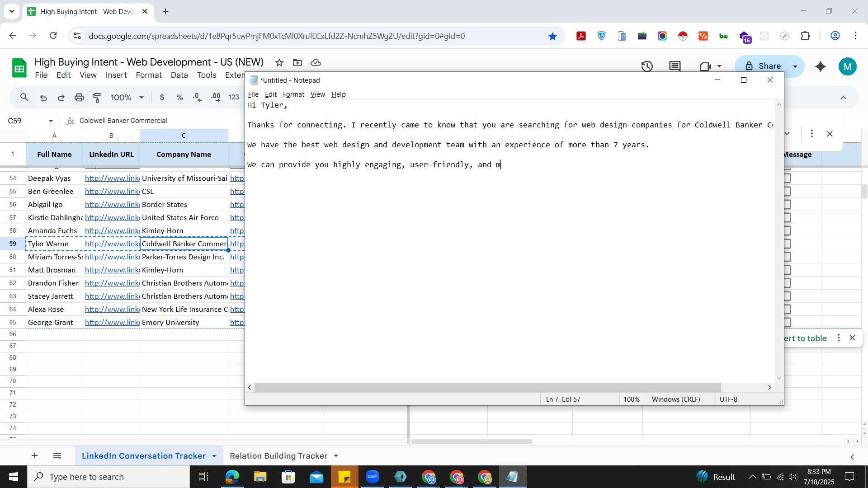Format as percent icon
This screenshot has height=488, width=868.
[x=179, y=97]
